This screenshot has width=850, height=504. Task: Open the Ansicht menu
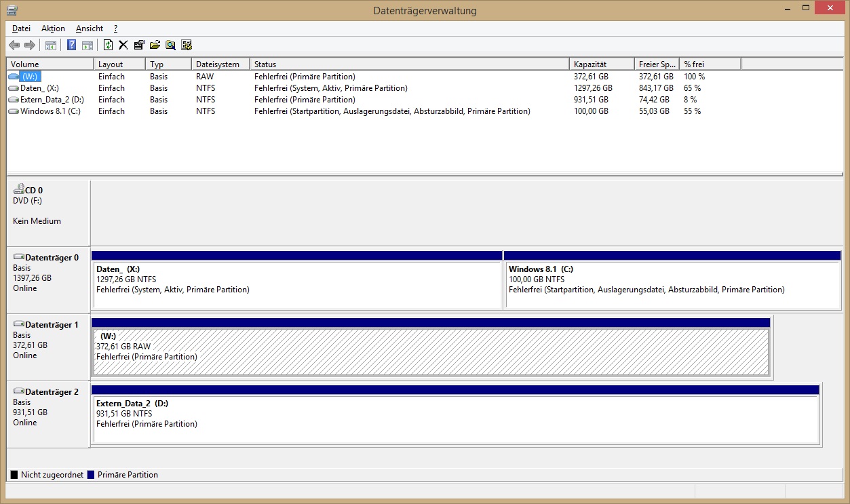click(x=90, y=28)
